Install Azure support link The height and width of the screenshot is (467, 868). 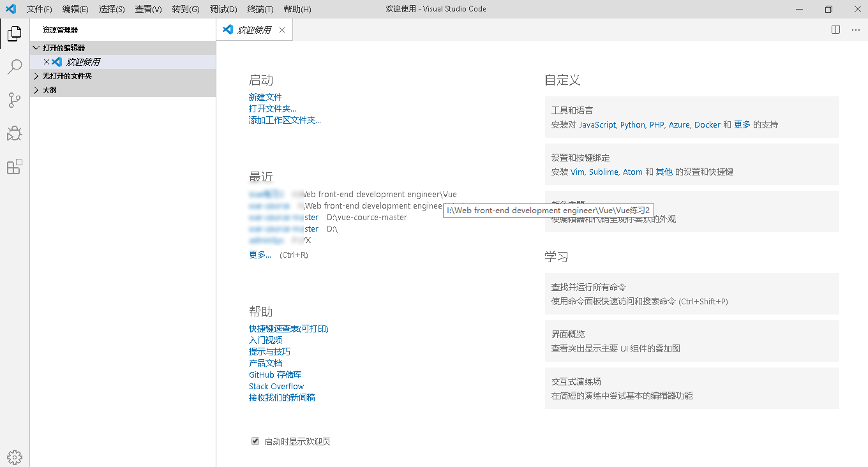click(679, 125)
